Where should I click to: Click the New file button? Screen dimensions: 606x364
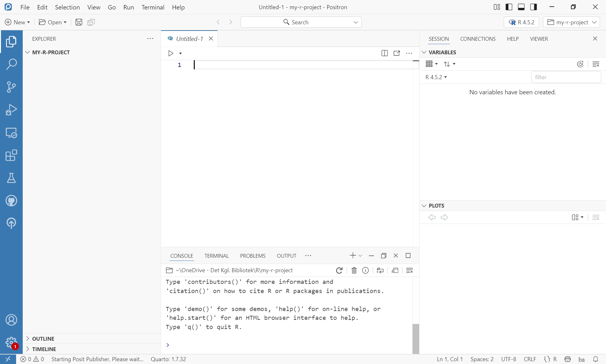pyautogui.click(x=17, y=22)
